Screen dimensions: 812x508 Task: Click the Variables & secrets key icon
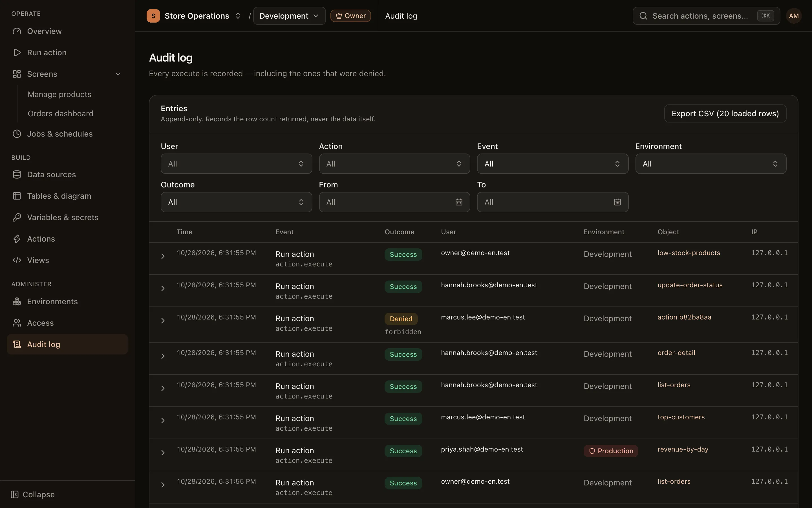(17, 217)
